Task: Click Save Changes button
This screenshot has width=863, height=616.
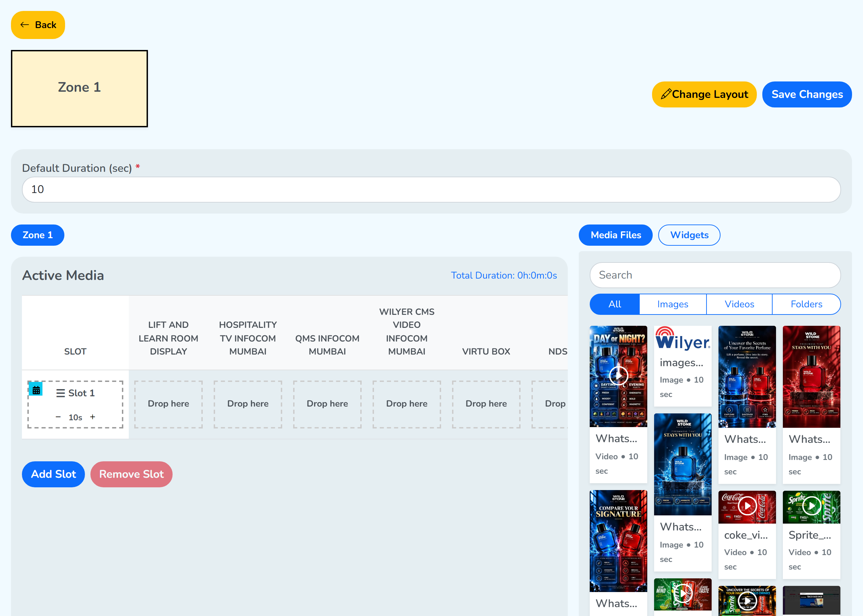Action: coord(807,94)
